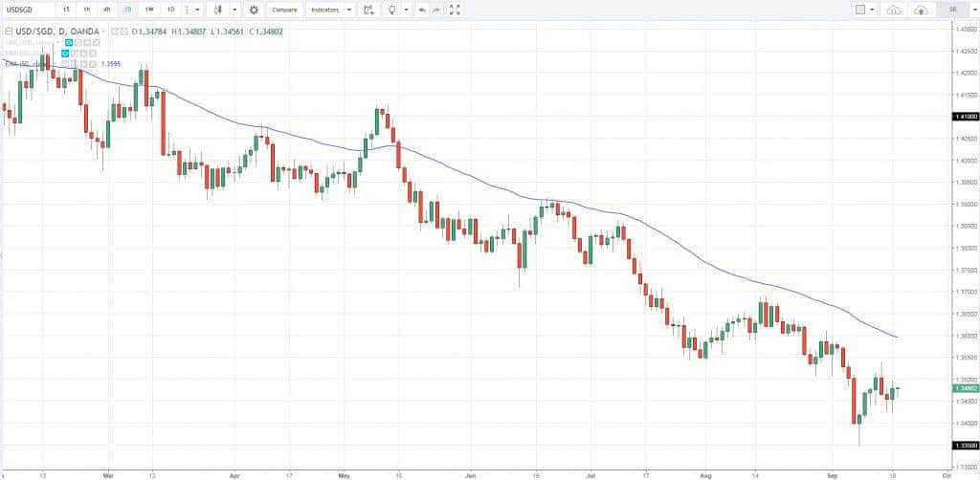Open the chart template icon with plus
980x480 pixels.
pos(367,10)
